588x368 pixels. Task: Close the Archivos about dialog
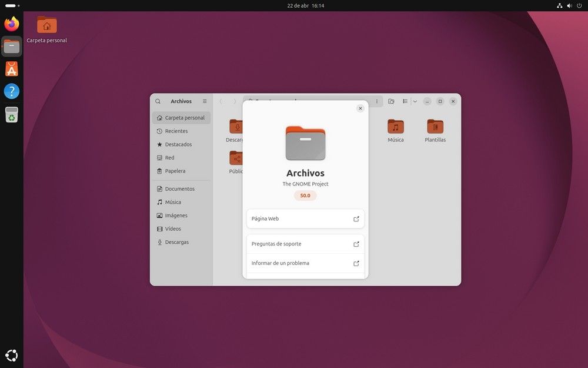360,108
